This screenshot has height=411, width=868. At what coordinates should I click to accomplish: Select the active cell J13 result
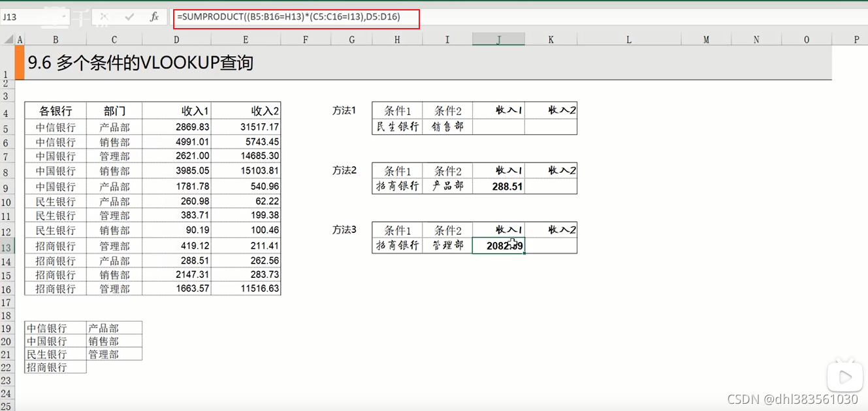click(x=498, y=246)
